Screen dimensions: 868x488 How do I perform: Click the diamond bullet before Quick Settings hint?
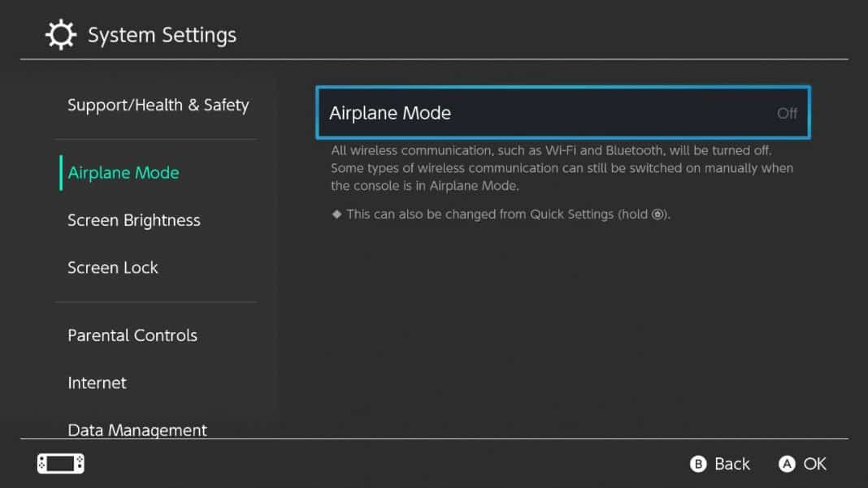336,214
